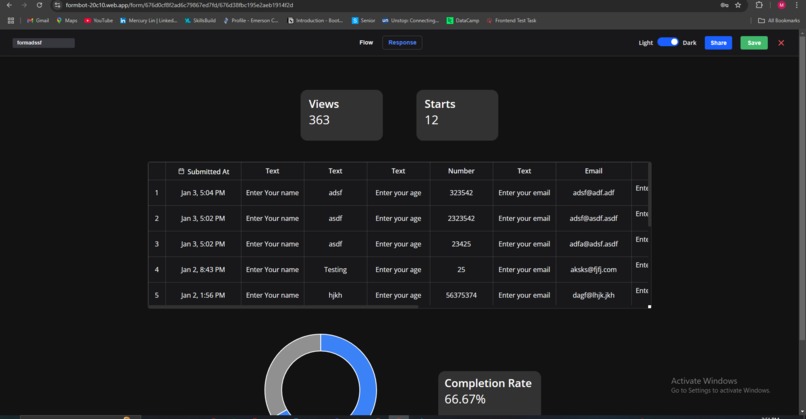
Task: Open the browser extensions puzzle icon
Action: tap(759, 5)
